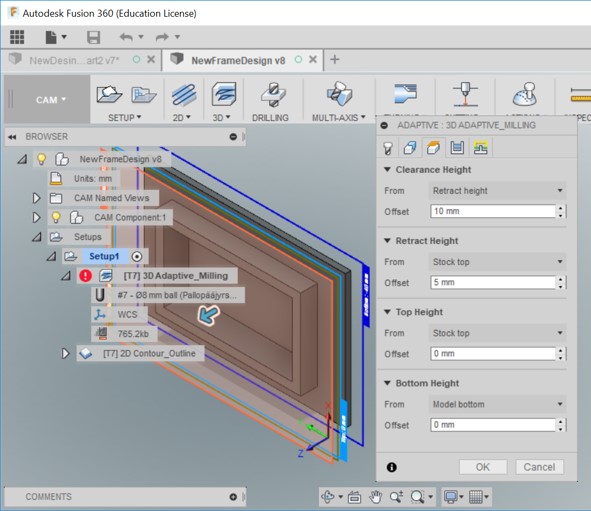This screenshot has height=511, width=591.
Task: Switch to the NewFrameDesign v8 tab
Action: coord(238,60)
